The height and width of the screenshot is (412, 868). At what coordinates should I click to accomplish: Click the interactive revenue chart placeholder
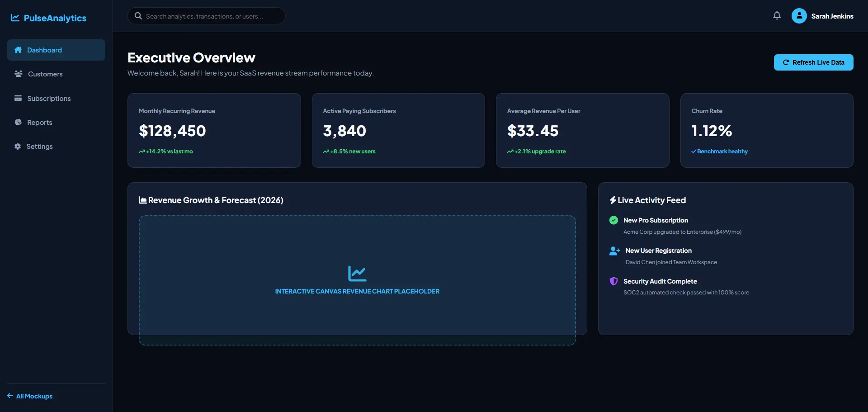click(x=357, y=280)
